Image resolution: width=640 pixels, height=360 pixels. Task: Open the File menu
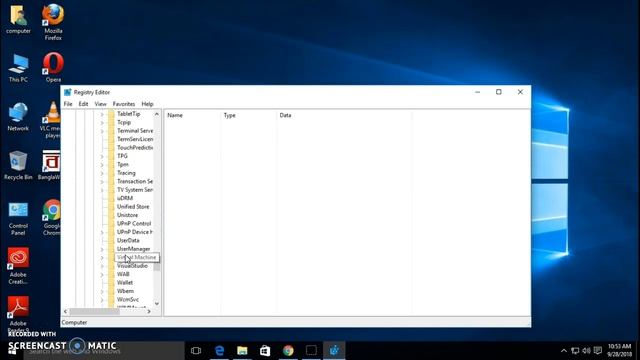[68, 104]
